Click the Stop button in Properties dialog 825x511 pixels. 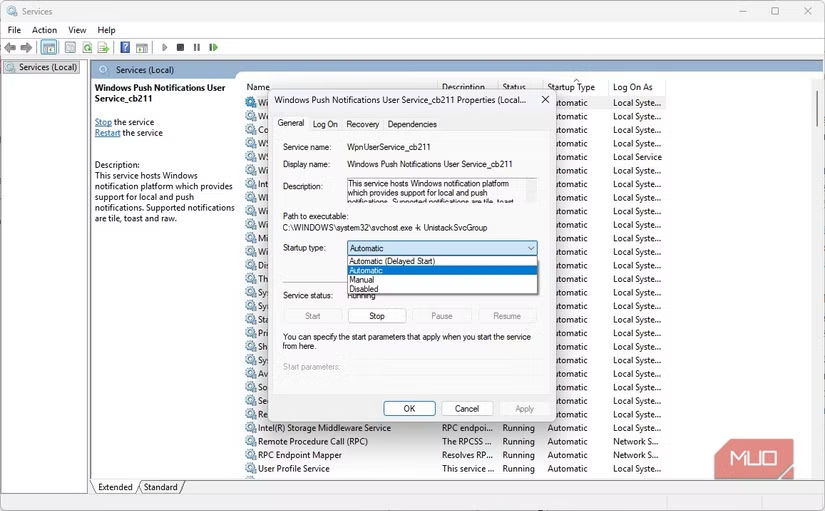376,316
